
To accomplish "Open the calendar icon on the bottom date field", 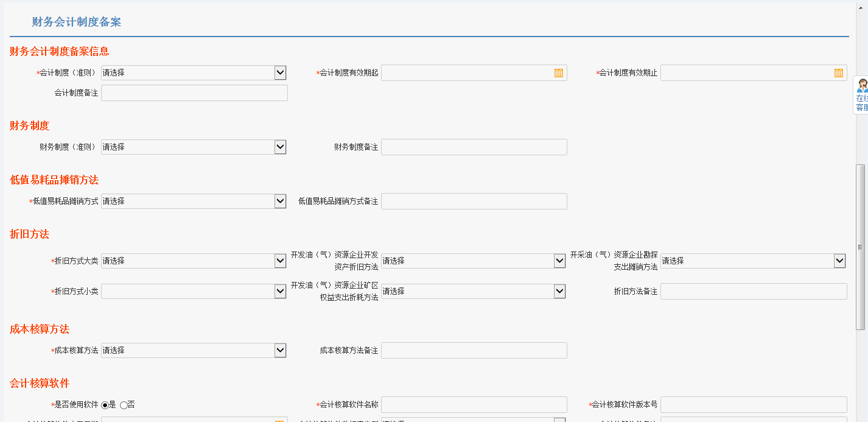I will (x=279, y=420).
